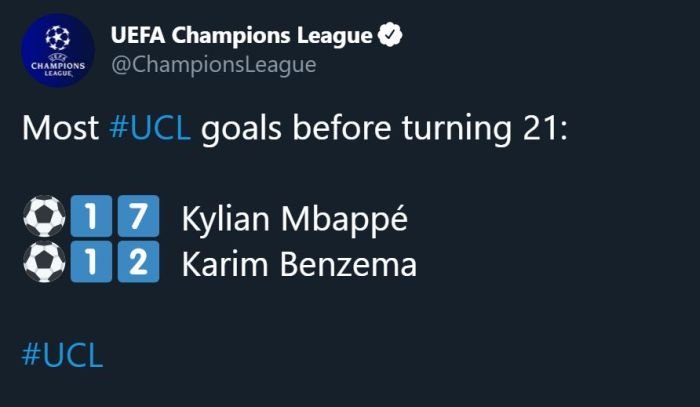Image resolution: width=700 pixels, height=407 pixels.
Task: Click the soccer ball emoji beside Benzema
Action: point(44,262)
